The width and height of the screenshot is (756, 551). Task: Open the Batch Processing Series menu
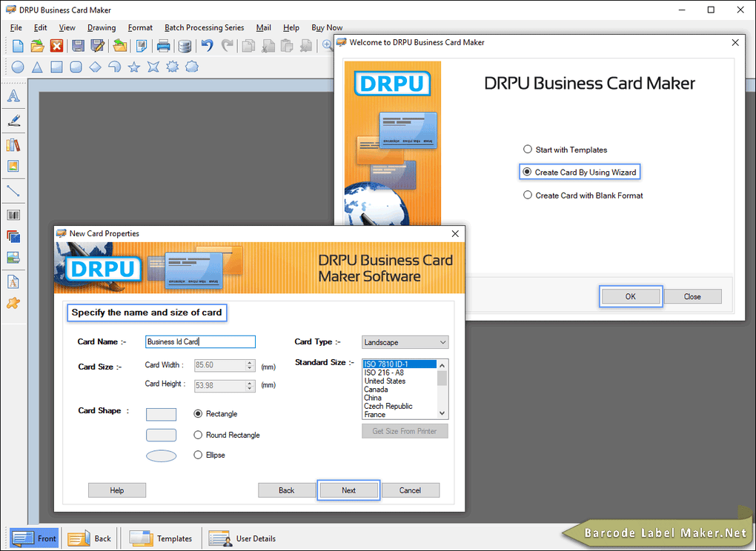pyautogui.click(x=204, y=27)
